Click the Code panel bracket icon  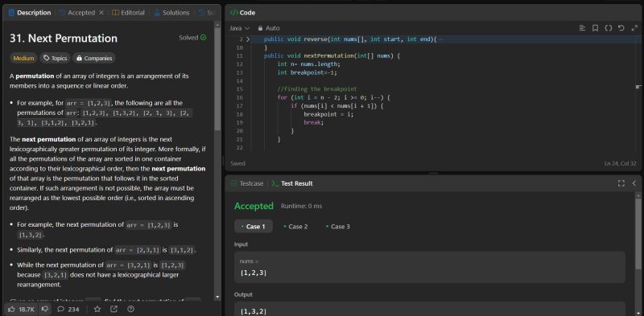coord(233,13)
